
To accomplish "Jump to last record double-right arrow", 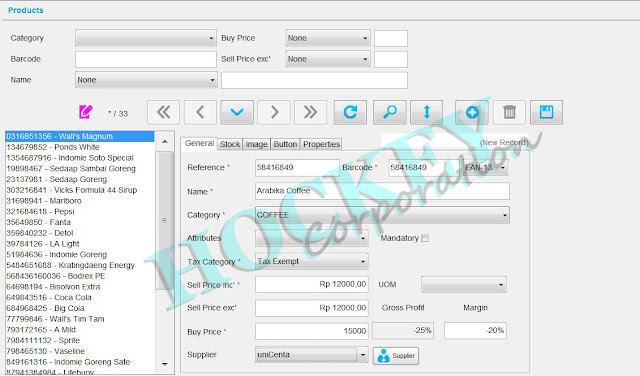I will [310, 112].
